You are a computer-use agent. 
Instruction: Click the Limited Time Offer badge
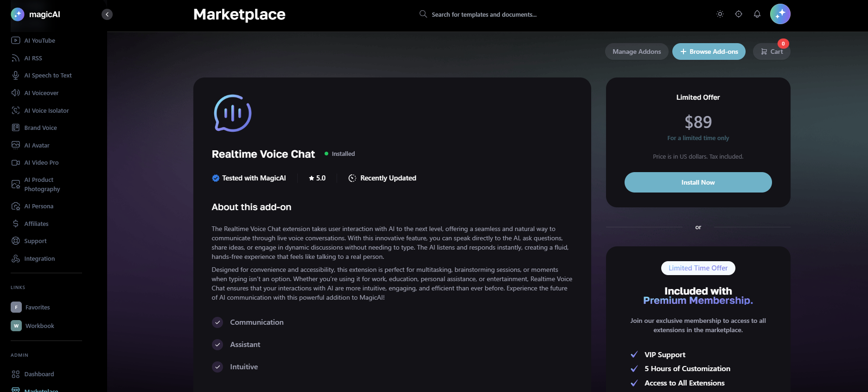pyautogui.click(x=698, y=268)
